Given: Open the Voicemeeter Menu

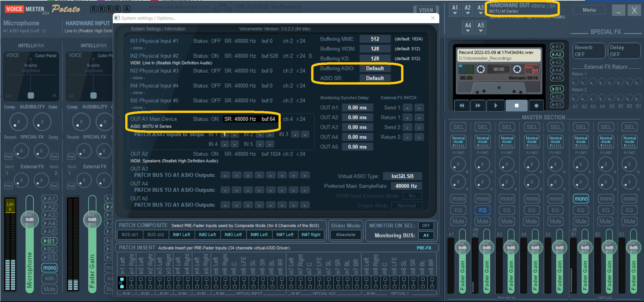Looking at the screenshot, I should click(589, 10).
